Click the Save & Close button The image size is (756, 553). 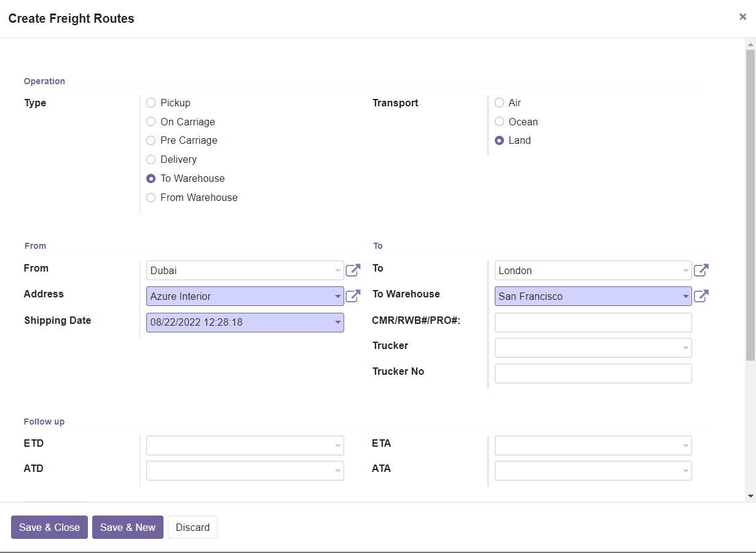[x=49, y=527]
